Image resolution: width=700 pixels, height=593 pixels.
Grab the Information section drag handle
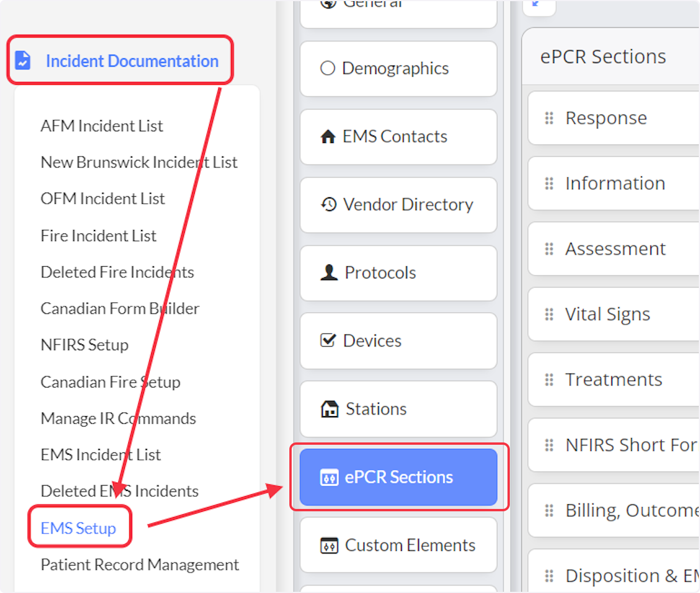point(549,183)
